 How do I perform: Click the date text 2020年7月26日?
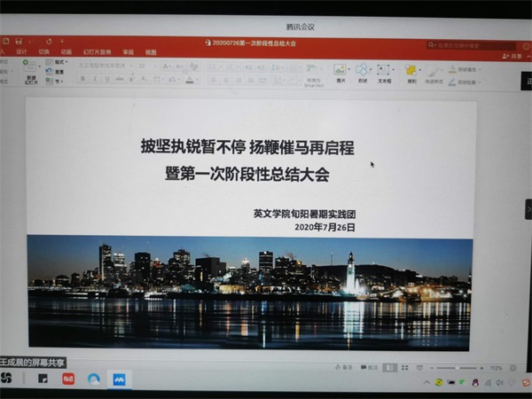point(325,227)
